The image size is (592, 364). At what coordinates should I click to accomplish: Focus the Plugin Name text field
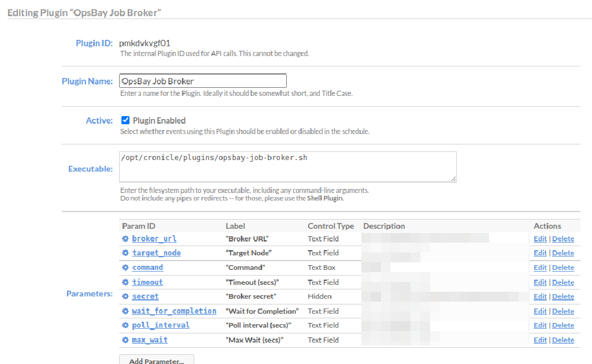point(202,81)
